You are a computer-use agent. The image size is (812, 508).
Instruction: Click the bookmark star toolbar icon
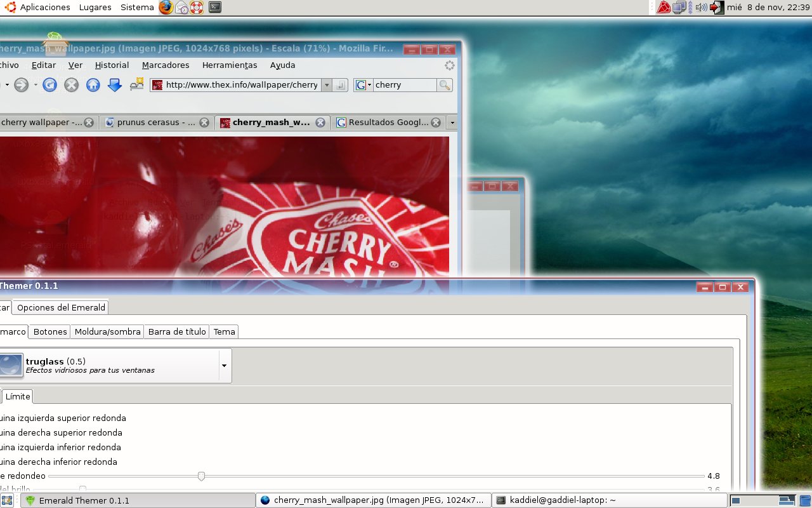pyautogui.click(x=136, y=84)
